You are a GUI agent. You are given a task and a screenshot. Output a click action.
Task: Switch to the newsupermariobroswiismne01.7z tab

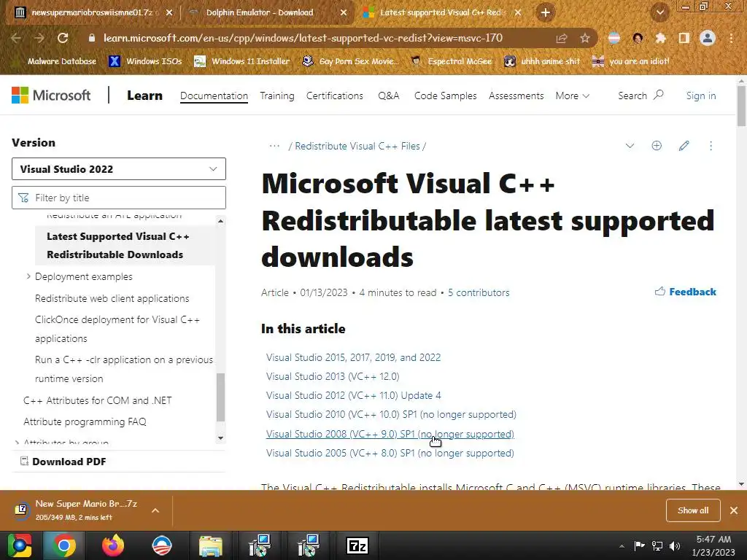click(x=93, y=13)
